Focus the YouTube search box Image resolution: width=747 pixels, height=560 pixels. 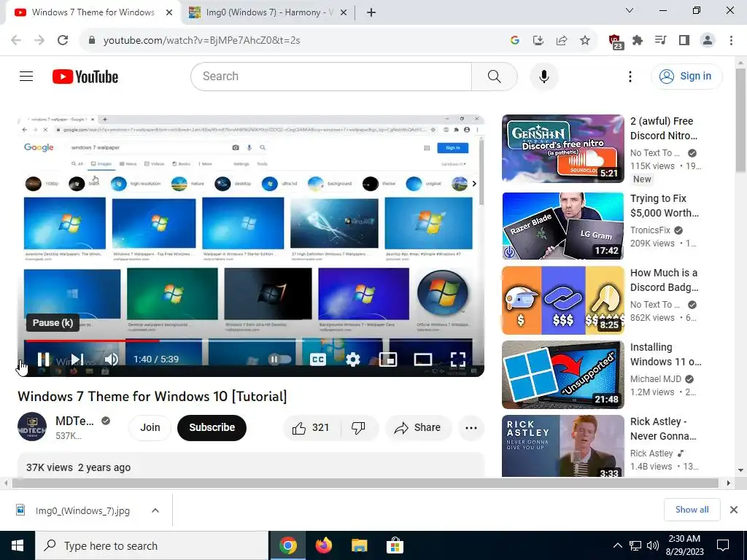point(331,76)
